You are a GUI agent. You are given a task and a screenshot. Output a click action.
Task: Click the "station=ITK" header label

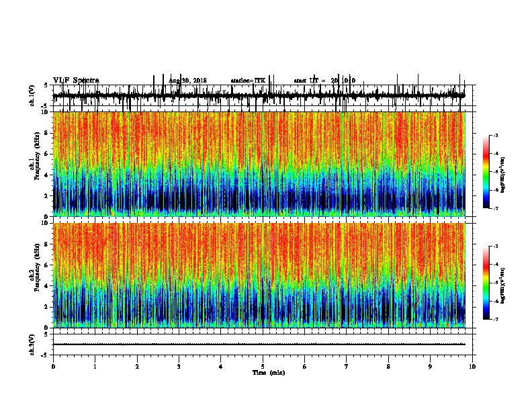tap(248, 81)
